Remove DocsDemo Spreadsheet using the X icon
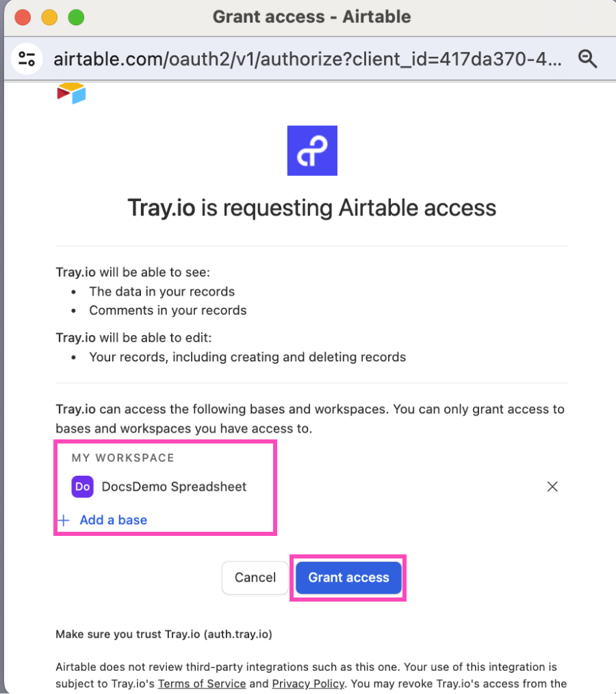Image resolution: width=616 pixels, height=694 pixels. [x=552, y=487]
